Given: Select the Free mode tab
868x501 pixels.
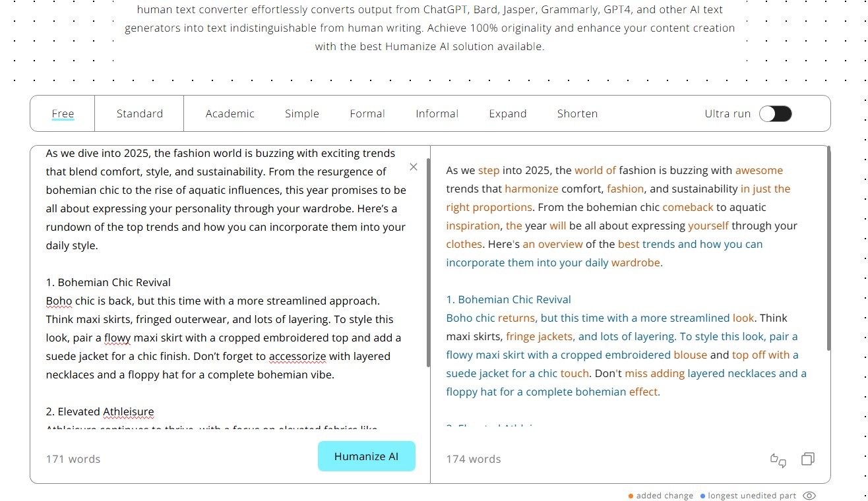Looking at the screenshot, I should [63, 113].
